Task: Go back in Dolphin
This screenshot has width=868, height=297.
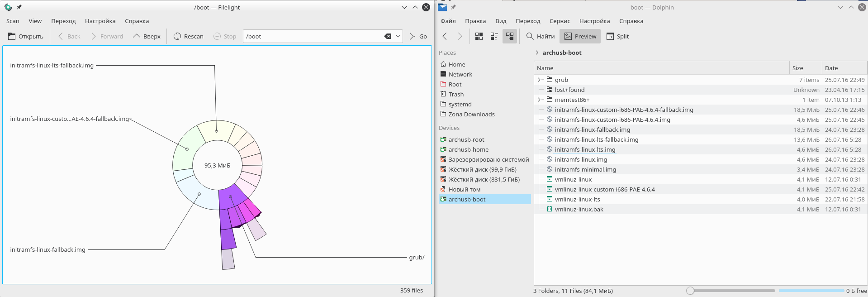Action: pyautogui.click(x=445, y=36)
